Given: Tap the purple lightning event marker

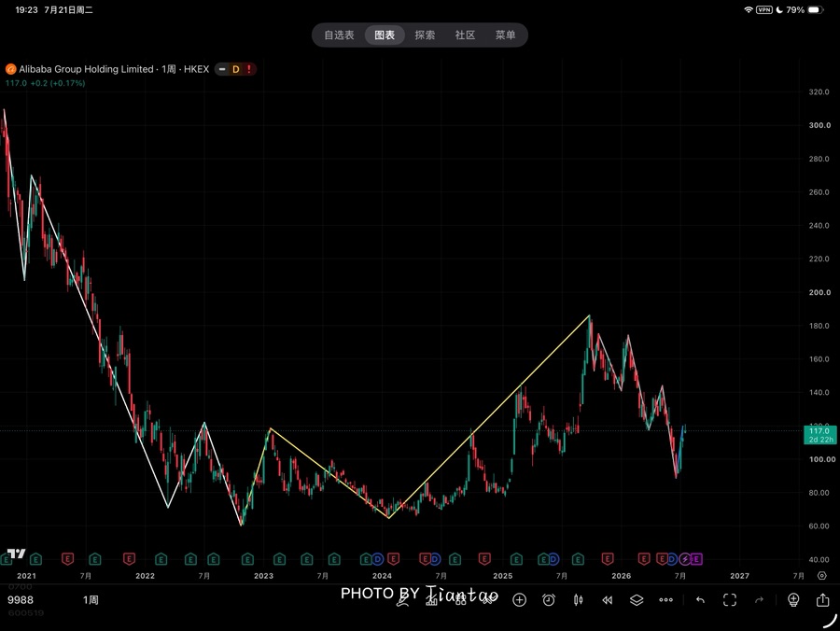Looking at the screenshot, I should (685, 559).
